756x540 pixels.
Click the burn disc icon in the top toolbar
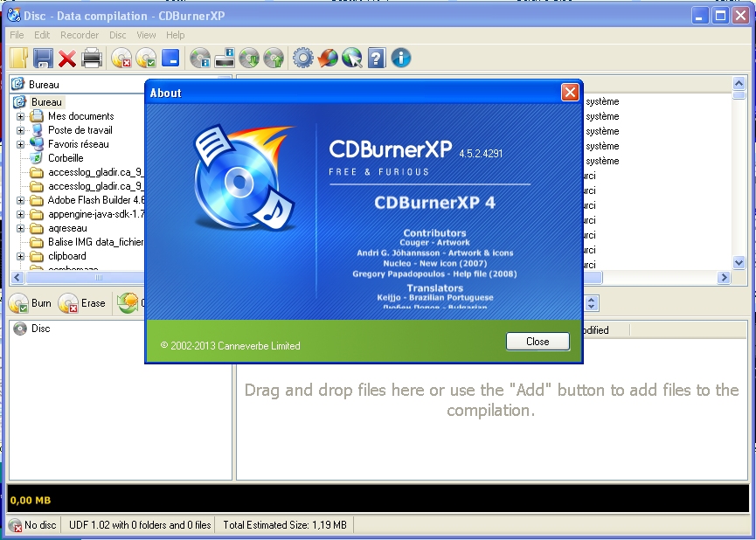pyautogui.click(x=146, y=59)
